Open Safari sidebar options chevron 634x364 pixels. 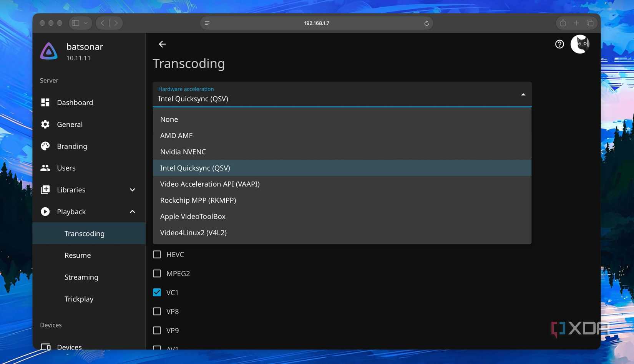point(86,23)
